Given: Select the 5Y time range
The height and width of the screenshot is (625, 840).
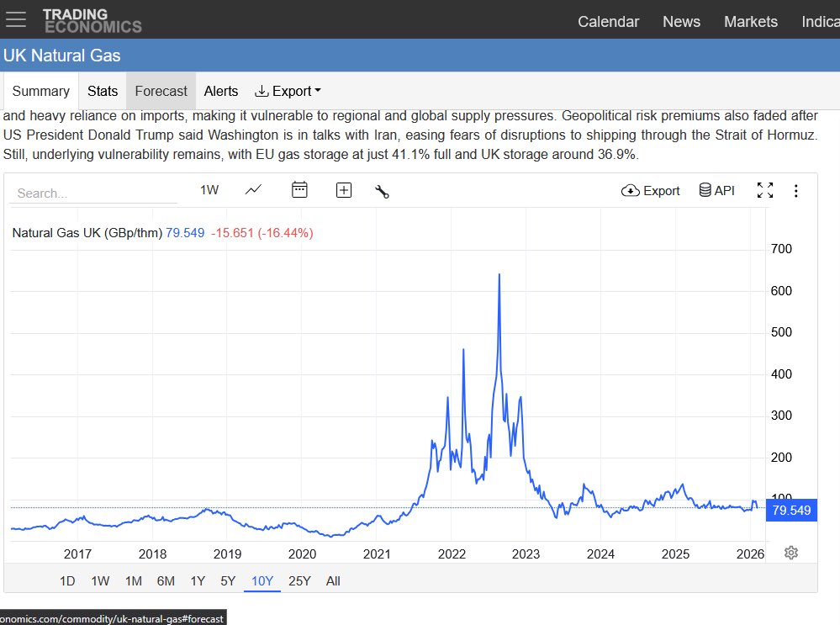Looking at the screenshot, I should pyautogui.click(x=228, y=581).
